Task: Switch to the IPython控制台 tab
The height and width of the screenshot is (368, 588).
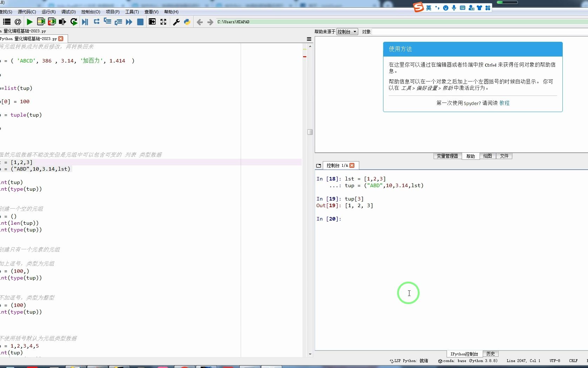Action: click(464, 354)
